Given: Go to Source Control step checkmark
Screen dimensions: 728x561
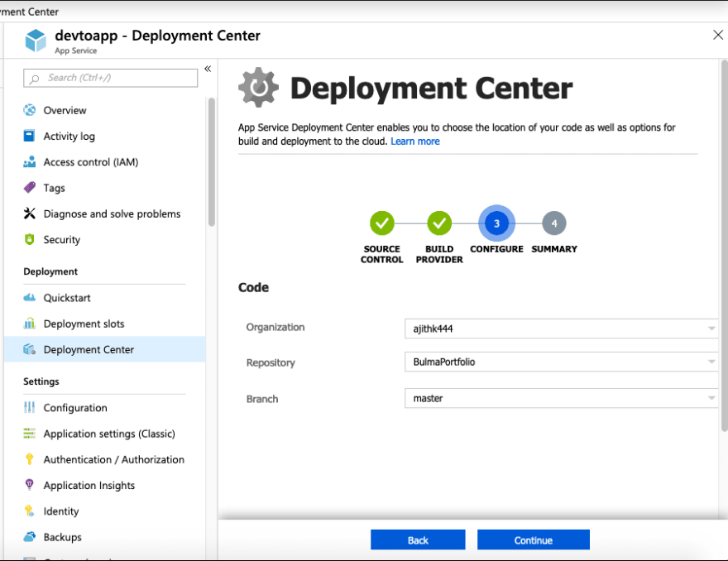Looking at the screenshot, I should [382, 223].
